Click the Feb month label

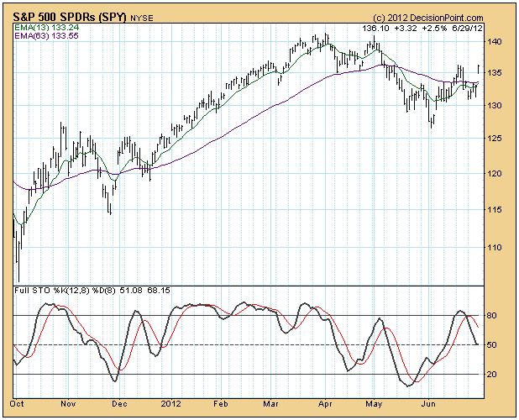[221, 404]
